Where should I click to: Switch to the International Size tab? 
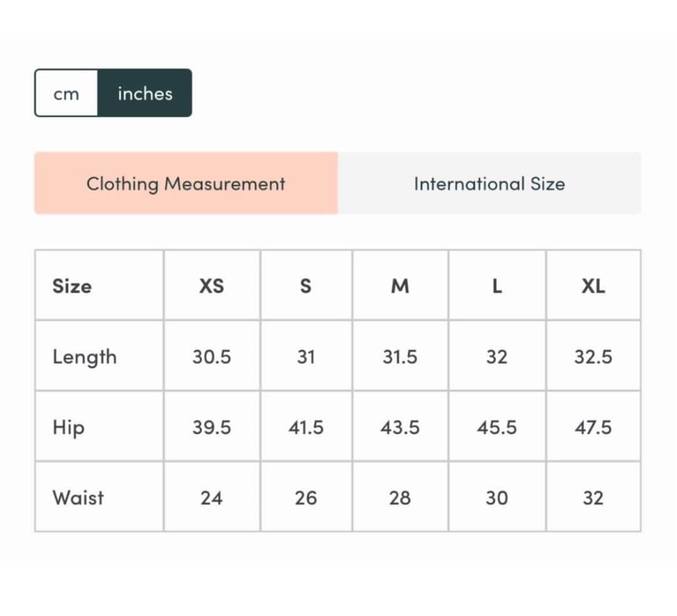pyautogui.click(x=489, y=184)
